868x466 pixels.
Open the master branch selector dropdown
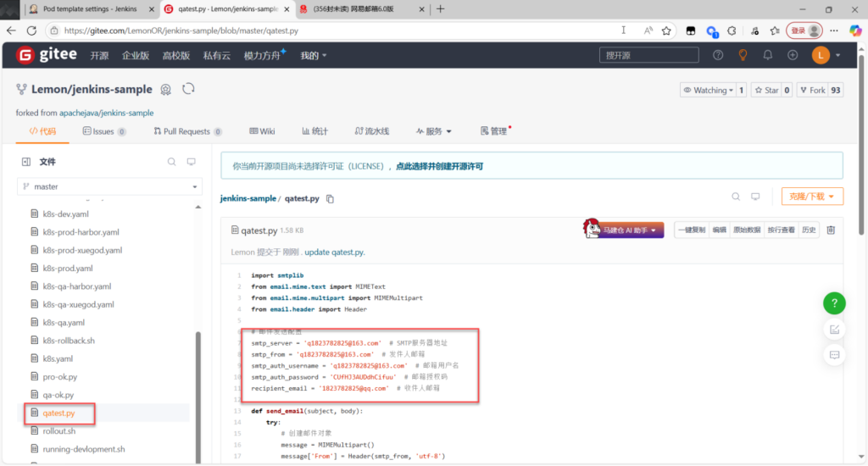point(110,186)
